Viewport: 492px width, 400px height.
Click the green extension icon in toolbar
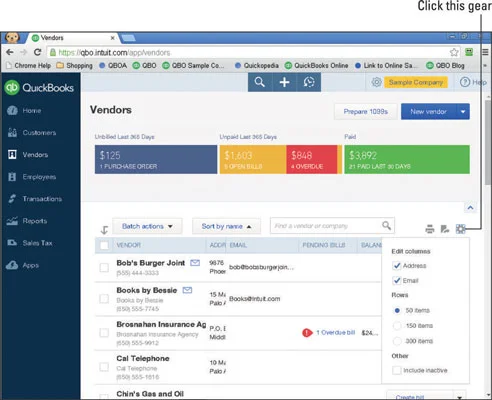coord(469,52)
